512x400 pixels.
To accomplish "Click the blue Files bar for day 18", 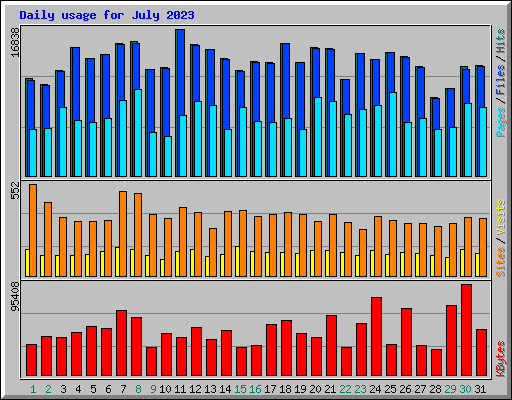I will tap(286, 81).
